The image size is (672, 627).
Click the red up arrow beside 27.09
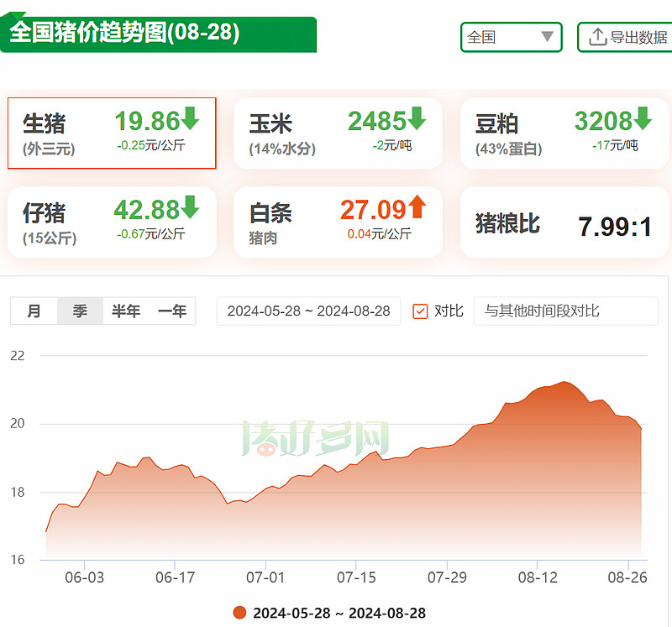coord(417,206)
